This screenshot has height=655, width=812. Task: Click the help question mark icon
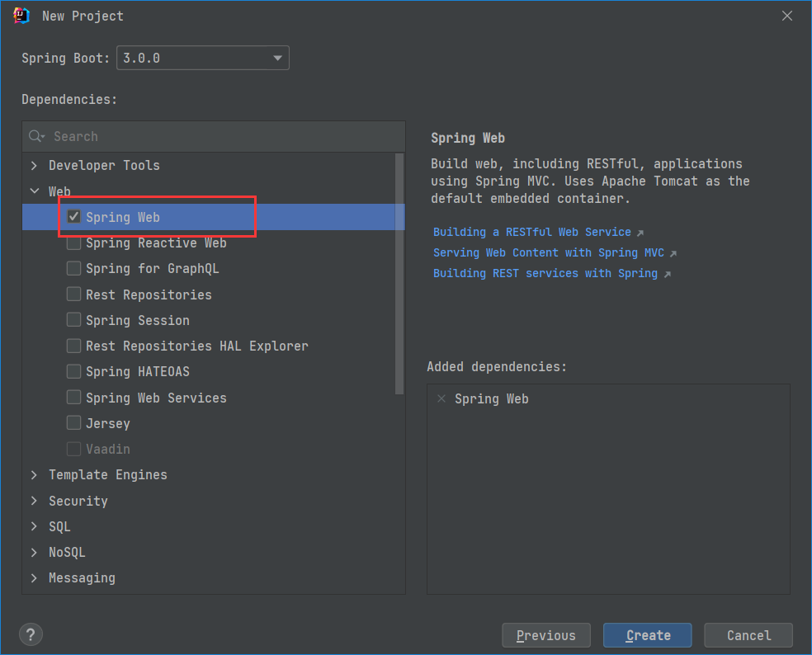pos(31,634)
